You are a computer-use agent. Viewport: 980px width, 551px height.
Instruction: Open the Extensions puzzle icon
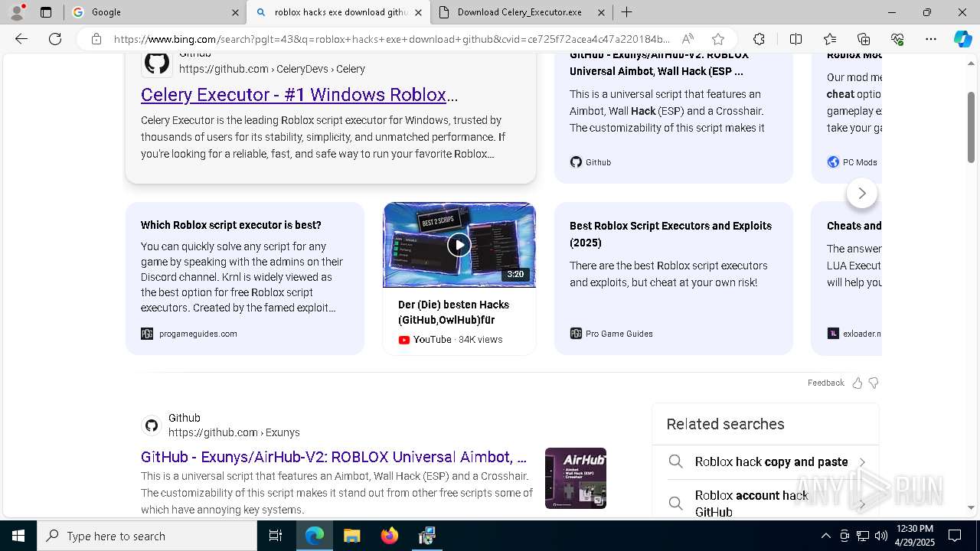pyautogui.click(x=759, y=39)
